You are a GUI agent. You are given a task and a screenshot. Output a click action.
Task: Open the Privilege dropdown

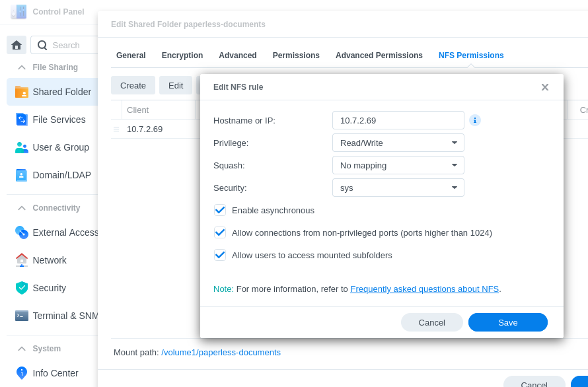tap(398, 143)
